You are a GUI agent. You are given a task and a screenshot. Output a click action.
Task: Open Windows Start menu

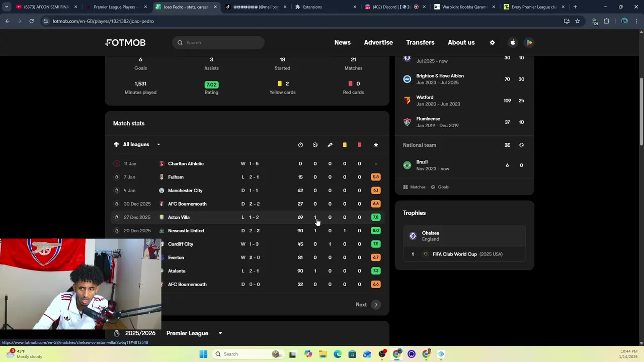tap(203, 354)
